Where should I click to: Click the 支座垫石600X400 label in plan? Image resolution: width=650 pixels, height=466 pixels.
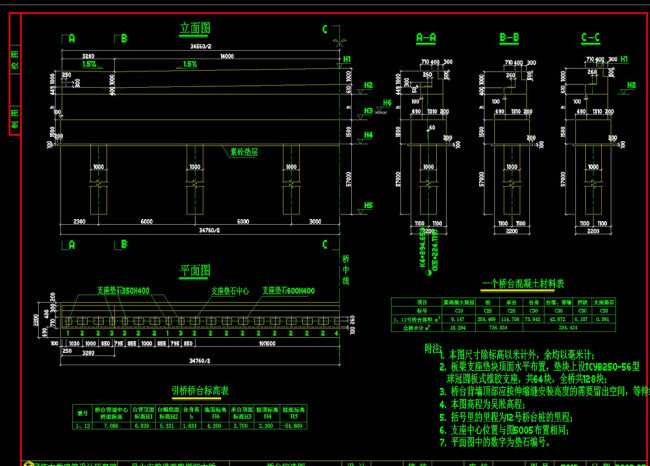[288, 291]
